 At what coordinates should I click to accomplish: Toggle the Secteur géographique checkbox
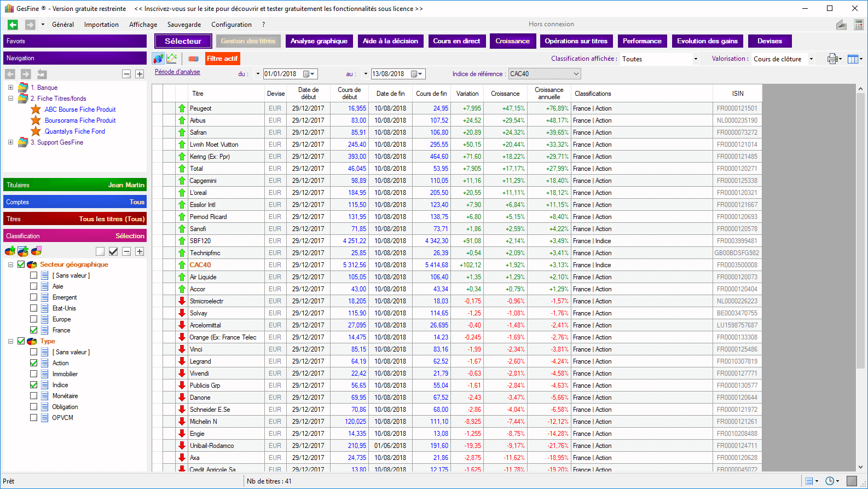coord(21,264)
